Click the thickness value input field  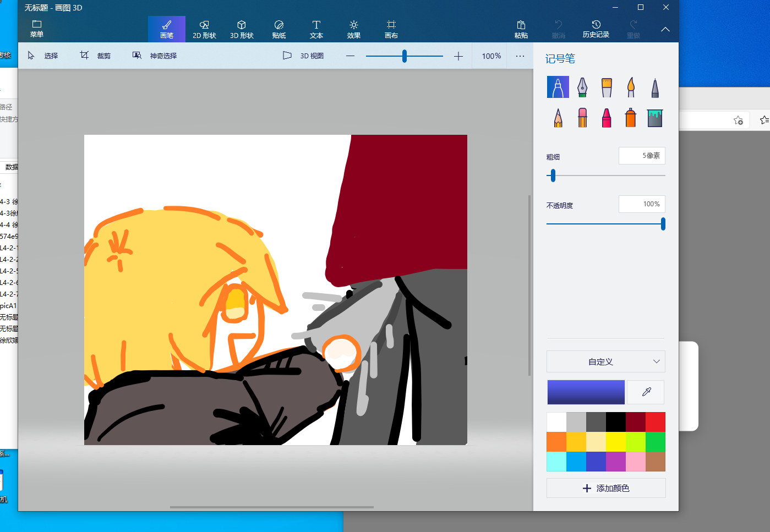click(x=642, y=156)
